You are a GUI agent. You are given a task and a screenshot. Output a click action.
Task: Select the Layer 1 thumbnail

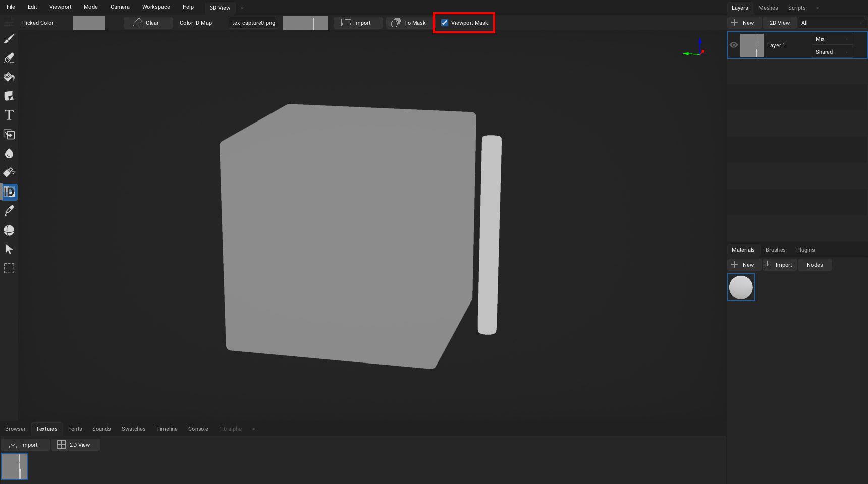click(752, 45)
